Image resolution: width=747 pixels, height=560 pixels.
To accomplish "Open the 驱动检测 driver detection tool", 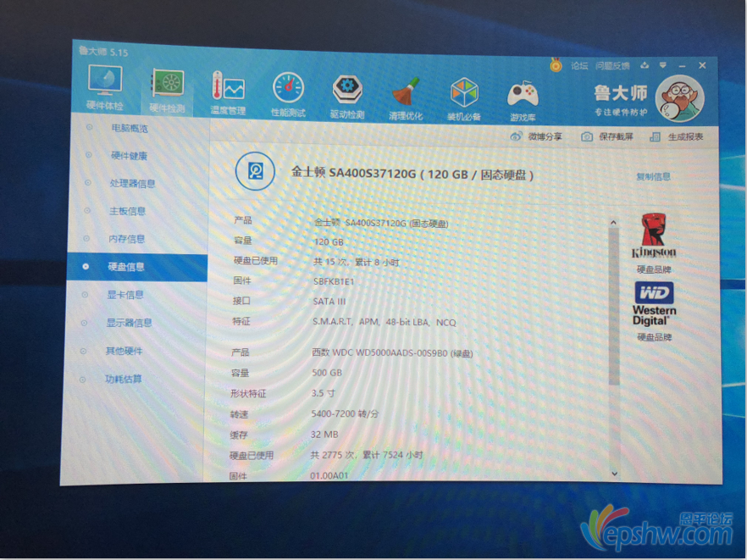I will (x=347, y=97).
